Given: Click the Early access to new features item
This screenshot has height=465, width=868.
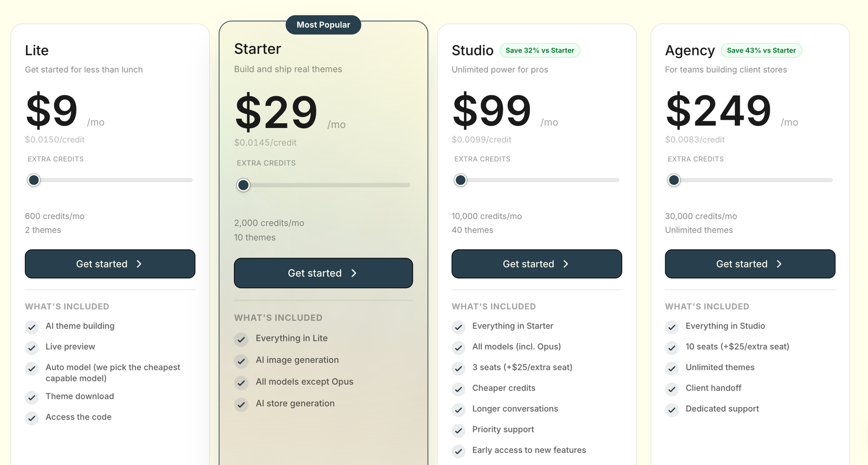Looking at the screenshot, I should coord(529,450).
